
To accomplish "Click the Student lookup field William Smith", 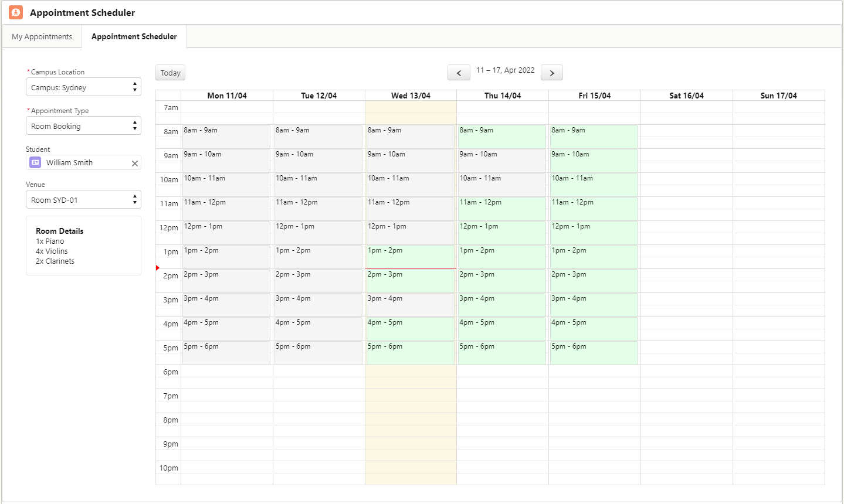I will [82, 163].
